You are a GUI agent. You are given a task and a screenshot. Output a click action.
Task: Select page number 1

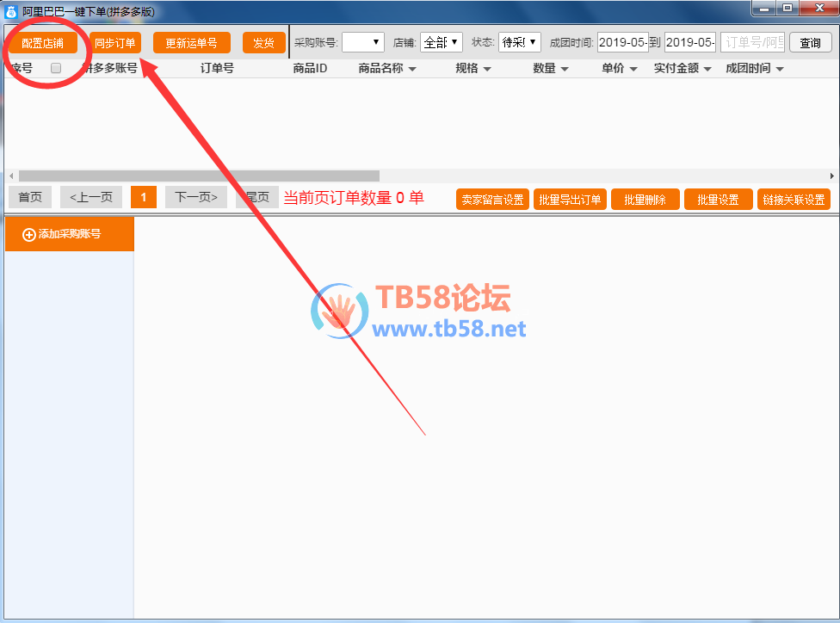(144, 197)
